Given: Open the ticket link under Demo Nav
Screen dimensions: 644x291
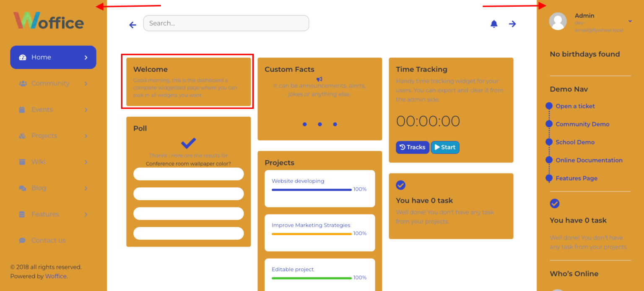Looking at the screenshot, I should [x=575, y=106].
